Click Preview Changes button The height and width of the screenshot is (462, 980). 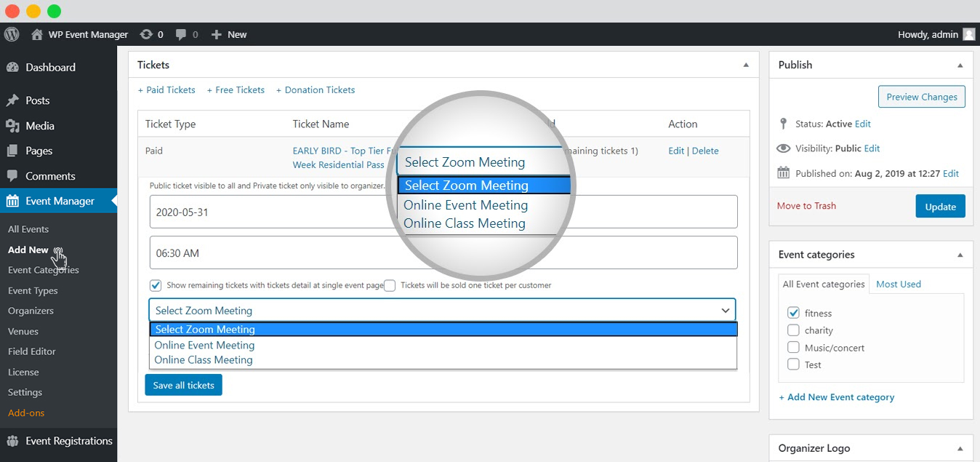[x=922, y=97]
